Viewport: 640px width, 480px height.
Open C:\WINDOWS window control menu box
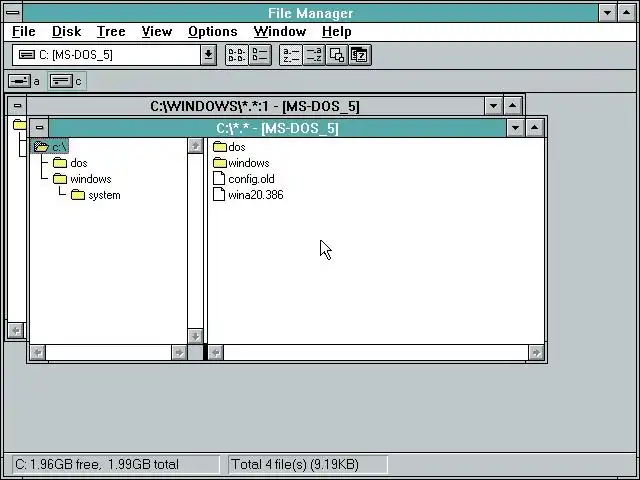click(17, 106)
